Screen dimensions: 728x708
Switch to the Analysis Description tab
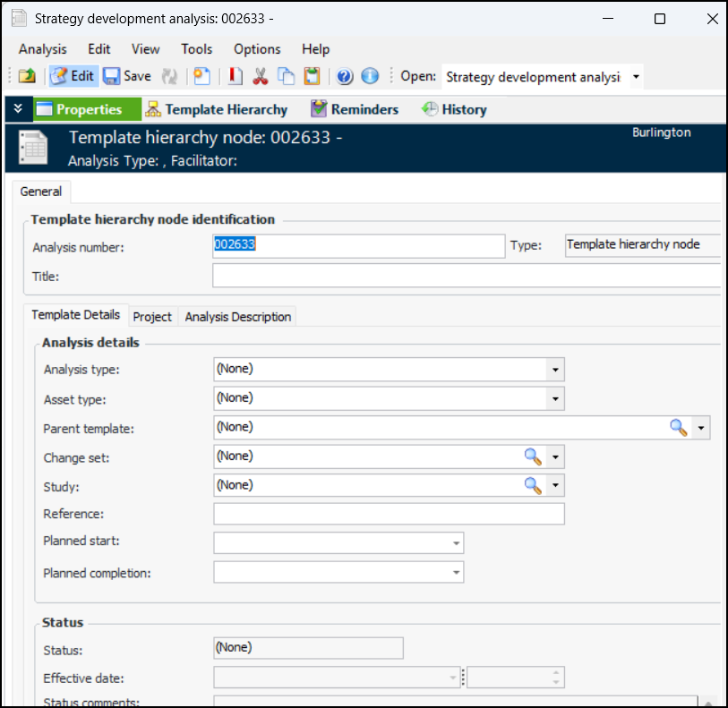(x=237, y=317)
